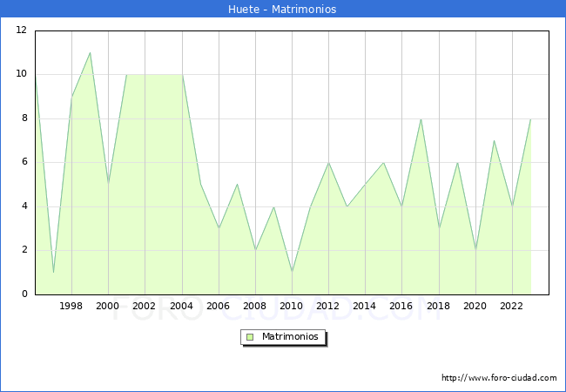The width and height of the screenshot is (566, 392).
Task: Click the chart title 'Huete - Matrimonios'
Action: point(282,9)
